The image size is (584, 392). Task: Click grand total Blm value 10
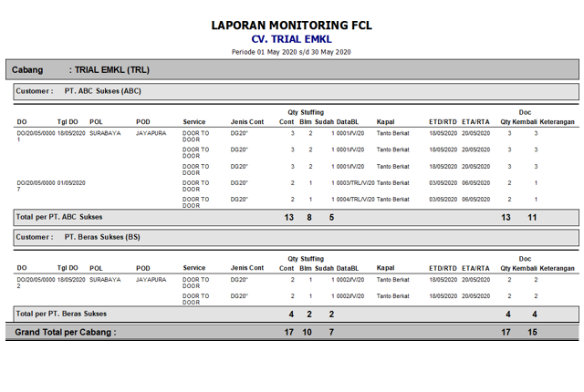point(307,332)
